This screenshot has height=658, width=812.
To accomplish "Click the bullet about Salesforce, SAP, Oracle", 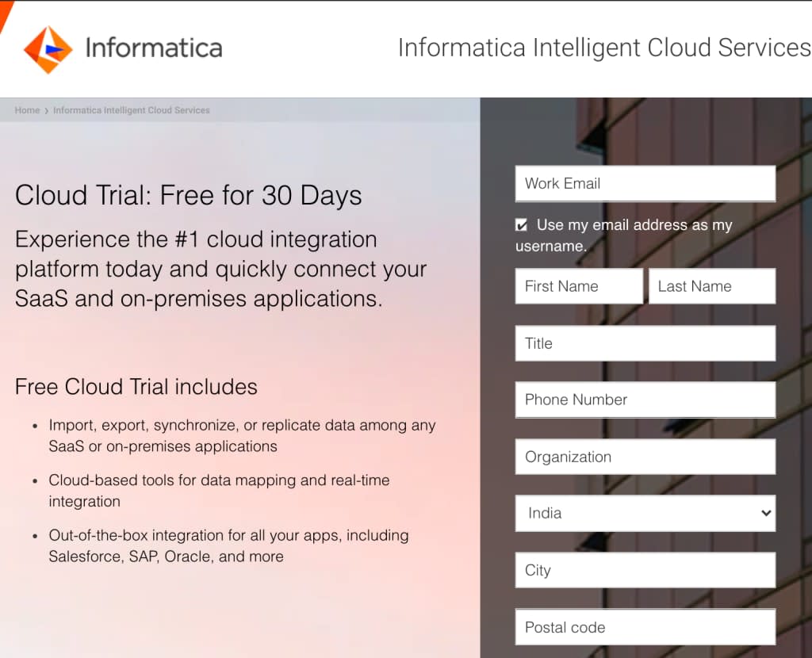I will coord(228,545).
